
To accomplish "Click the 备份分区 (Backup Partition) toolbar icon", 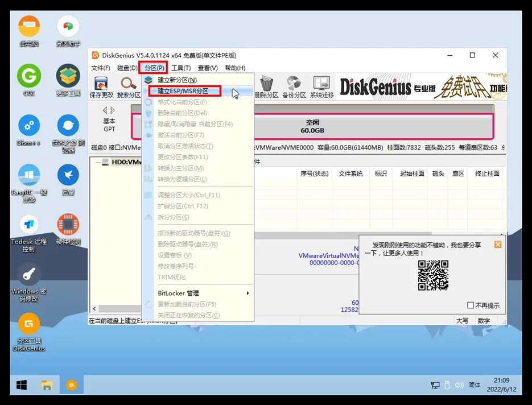I will 294,87.
